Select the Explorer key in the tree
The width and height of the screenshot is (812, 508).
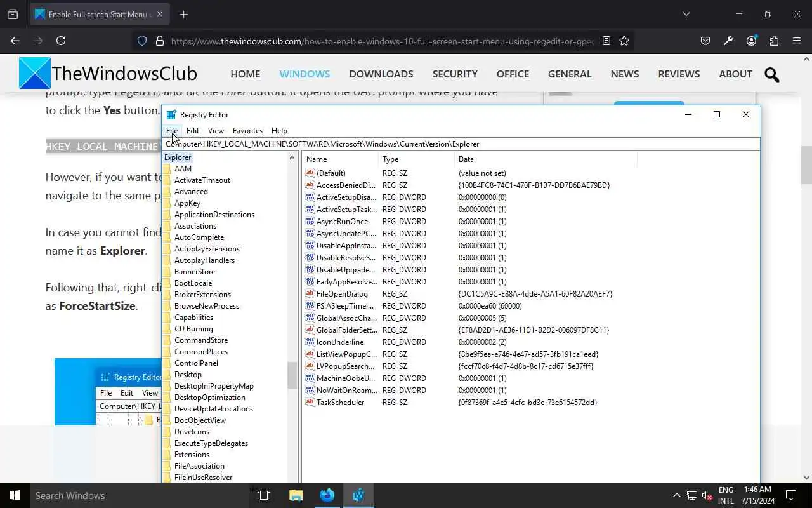click(178, 157)
